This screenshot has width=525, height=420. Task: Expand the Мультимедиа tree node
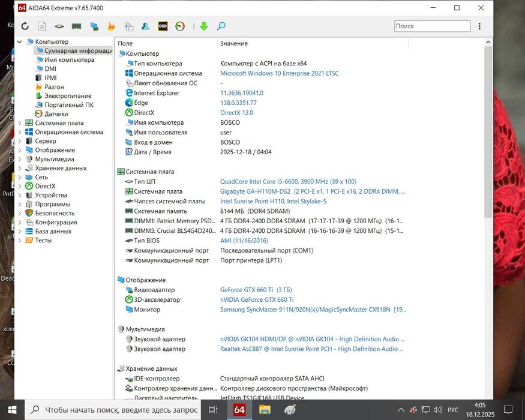click(20, 160)
